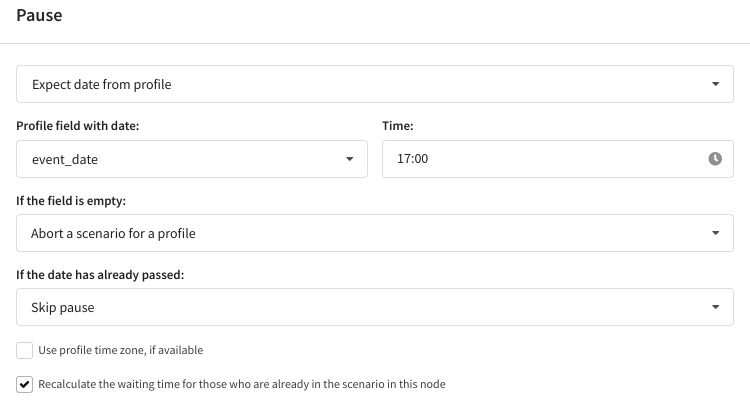Click the Pause panel heading
The height and width of the screenshot is (403, 750).
[39, 15]
